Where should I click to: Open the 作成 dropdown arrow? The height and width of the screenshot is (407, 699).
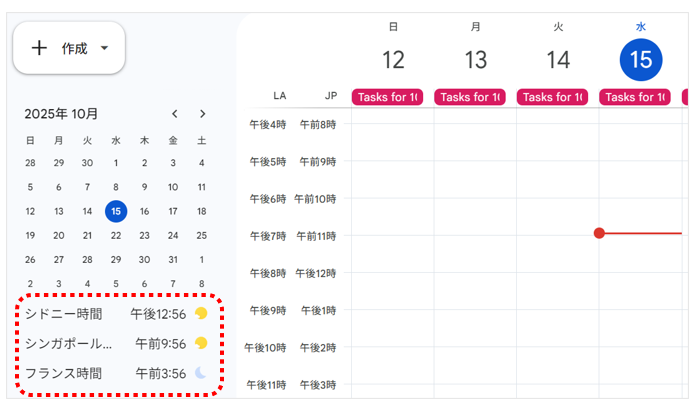[105, 48]
